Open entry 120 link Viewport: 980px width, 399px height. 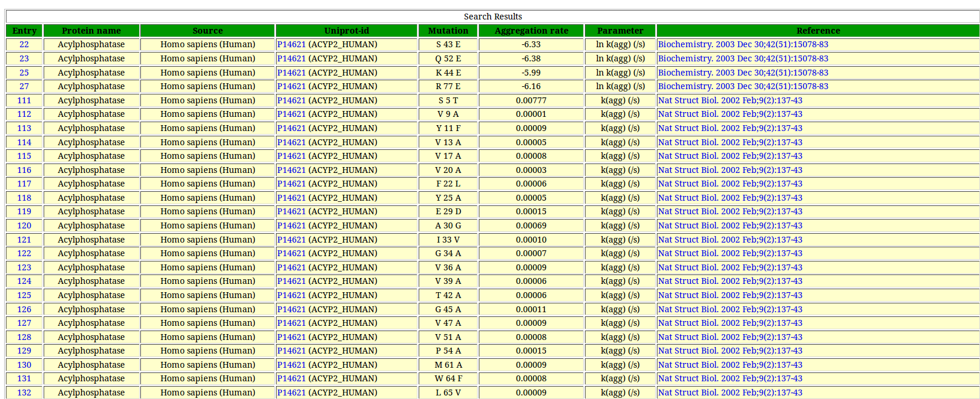[24, 225]
